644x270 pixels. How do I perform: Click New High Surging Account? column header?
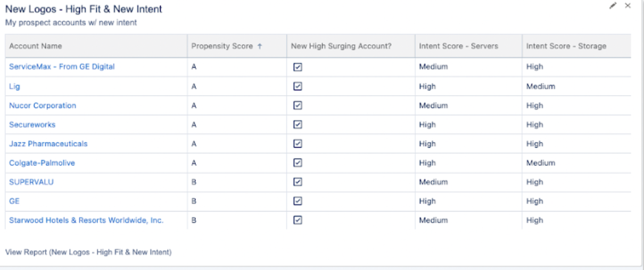point(351,46)
